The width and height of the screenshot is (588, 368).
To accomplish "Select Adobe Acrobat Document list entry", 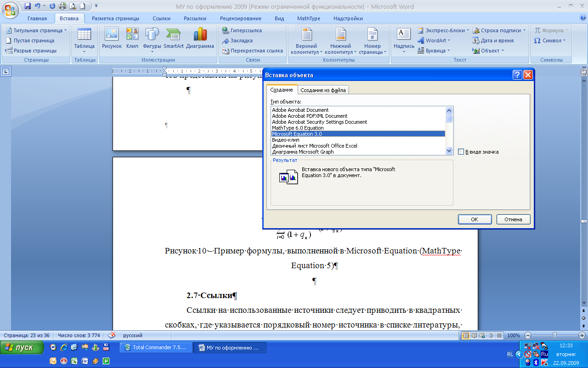I will 358,110.
